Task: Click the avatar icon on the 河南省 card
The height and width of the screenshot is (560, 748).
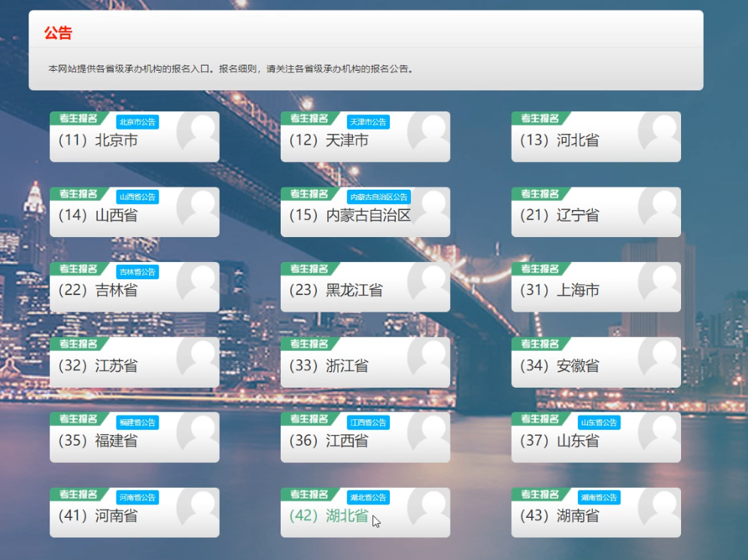Action: [x=197, y=507]
